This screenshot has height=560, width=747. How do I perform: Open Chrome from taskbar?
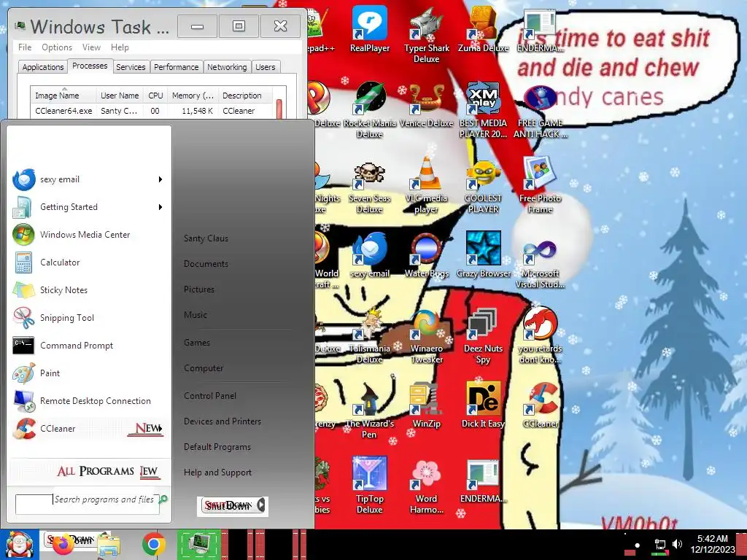click(153, 545)
